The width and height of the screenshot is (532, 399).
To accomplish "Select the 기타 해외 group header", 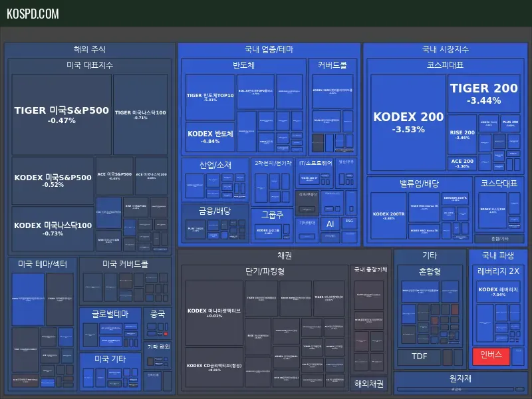I will (158, 346).
